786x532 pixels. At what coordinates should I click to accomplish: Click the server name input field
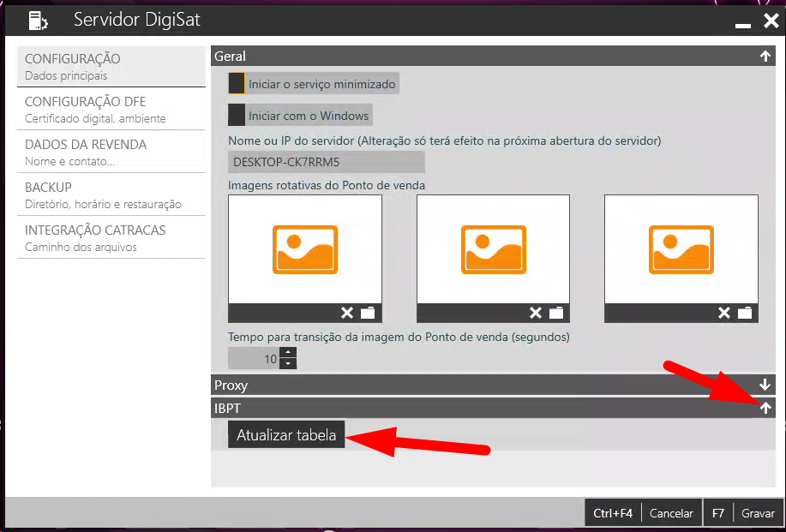327,162
